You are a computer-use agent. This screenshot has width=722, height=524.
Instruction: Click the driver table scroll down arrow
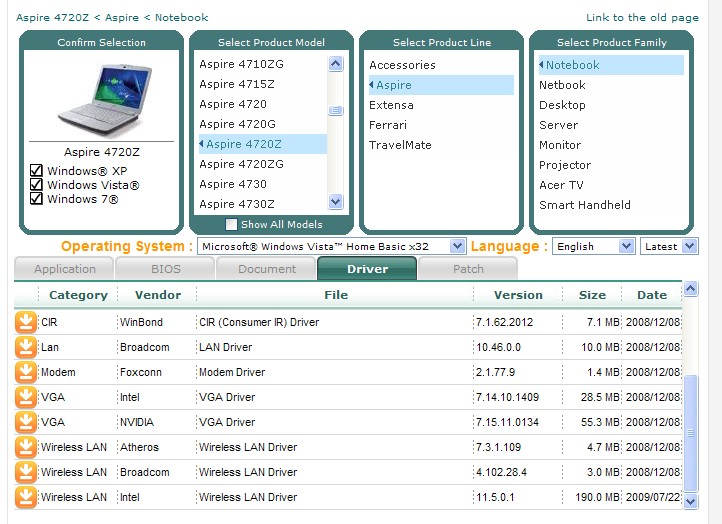690,501
